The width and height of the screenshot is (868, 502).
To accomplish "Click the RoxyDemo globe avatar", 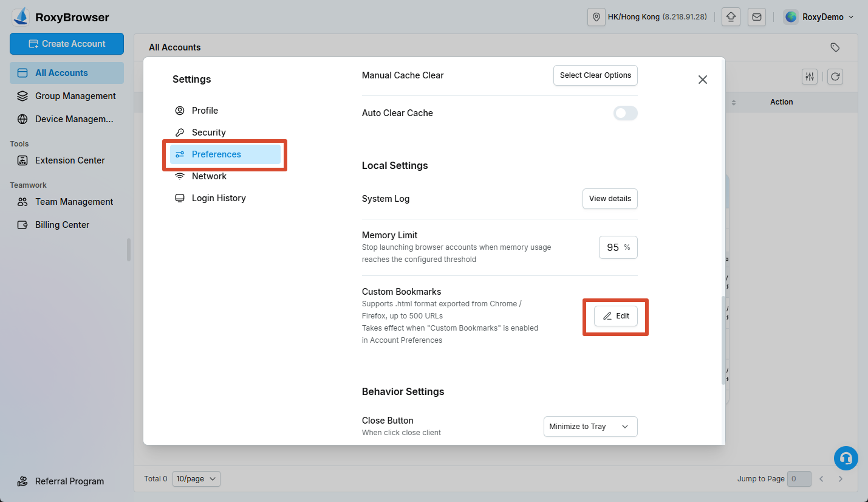I will (791, 17).
